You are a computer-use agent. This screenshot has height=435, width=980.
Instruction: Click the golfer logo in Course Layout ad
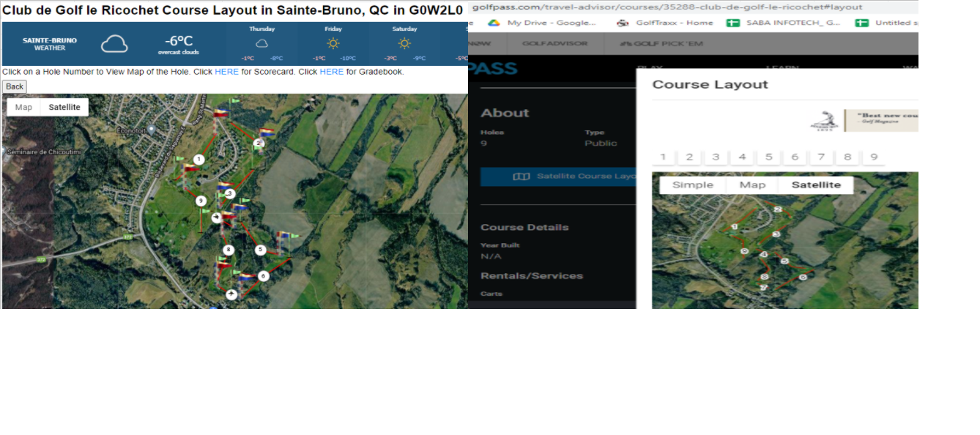pos(826,120)
